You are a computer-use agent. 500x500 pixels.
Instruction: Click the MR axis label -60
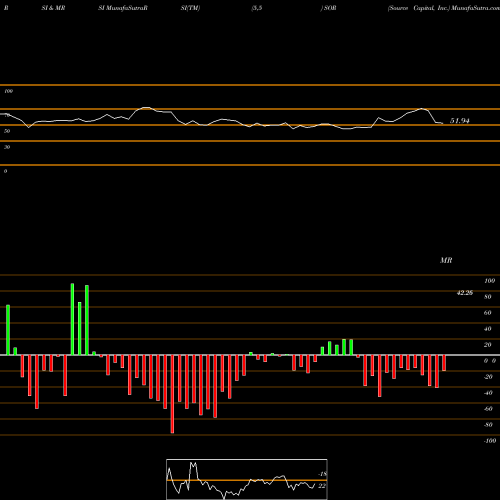point(488,409)
